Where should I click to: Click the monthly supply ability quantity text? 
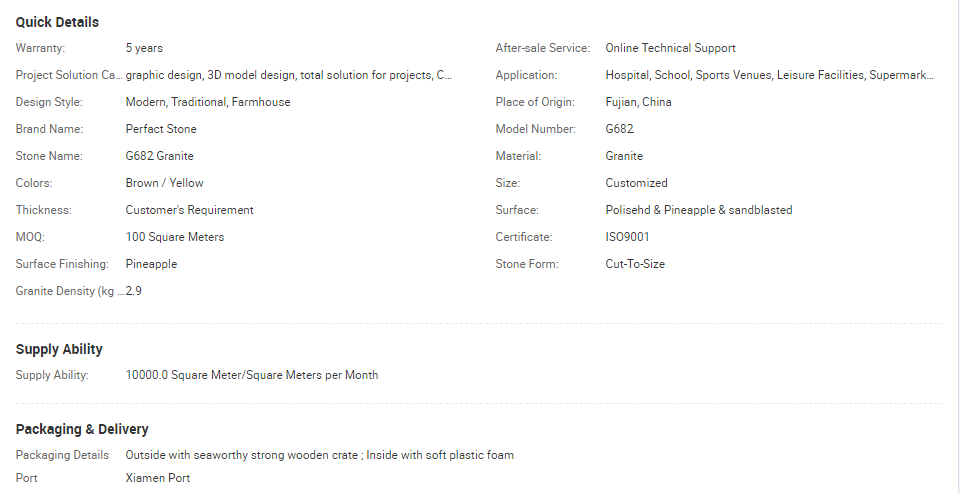coord(252,375)
